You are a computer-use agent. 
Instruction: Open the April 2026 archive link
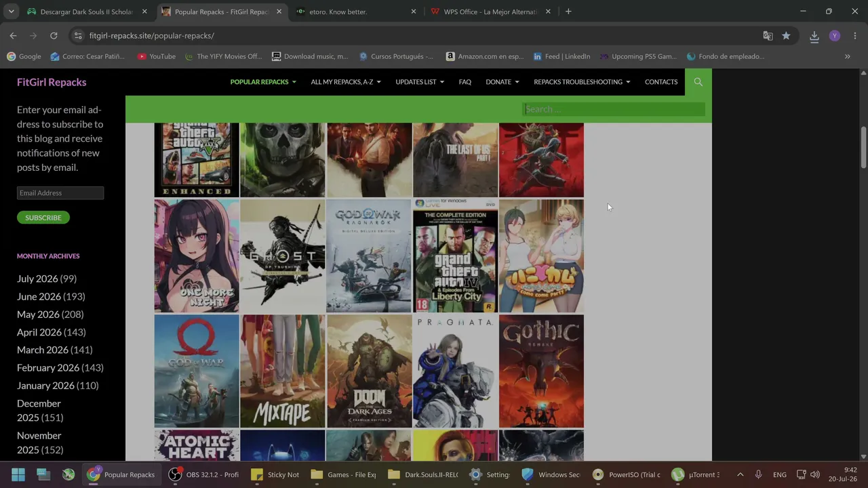(x=39, y=332)
